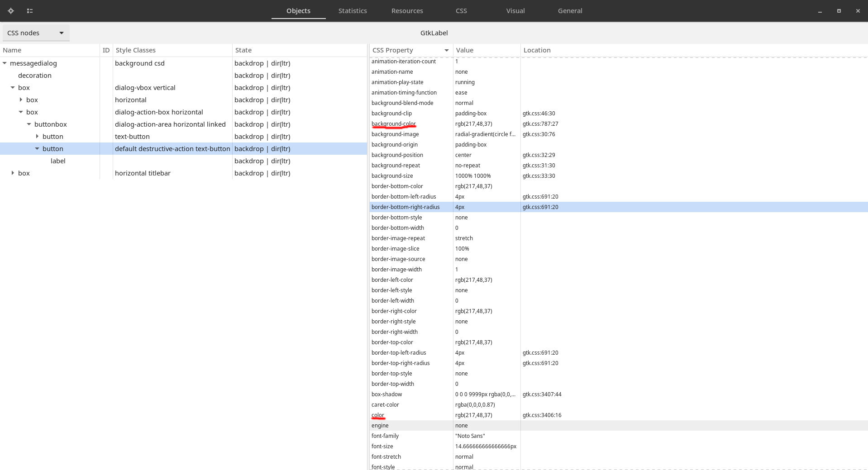Collapse the destructive-action button node
The height and width of the screenshot is (470, 868).
coord(37,149)
